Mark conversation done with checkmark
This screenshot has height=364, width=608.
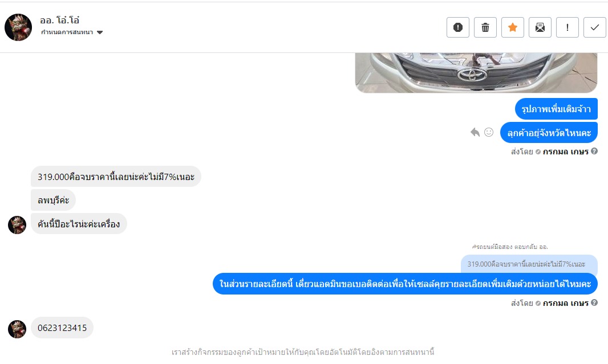[595, 27]
